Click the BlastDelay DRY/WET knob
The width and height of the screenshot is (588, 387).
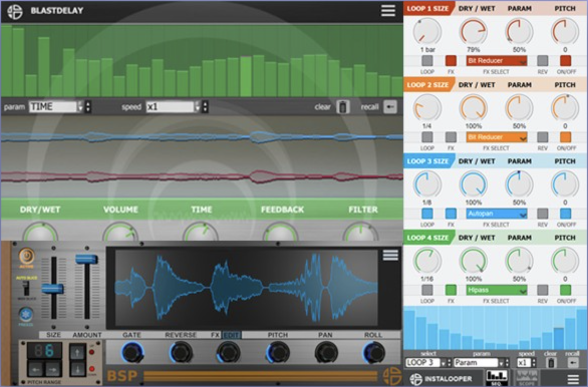pyautogui.click(x=40, y=232)
